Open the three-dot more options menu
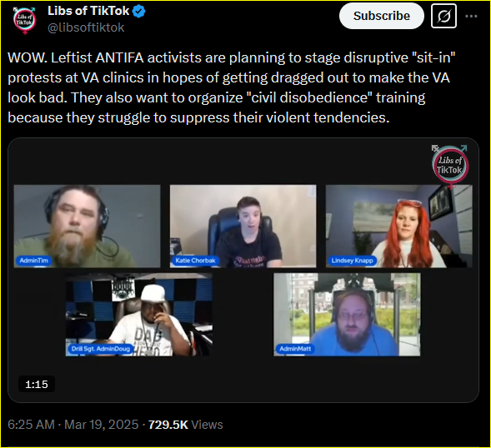This screenshot has height=448, width=491. (x=471, y=17)
